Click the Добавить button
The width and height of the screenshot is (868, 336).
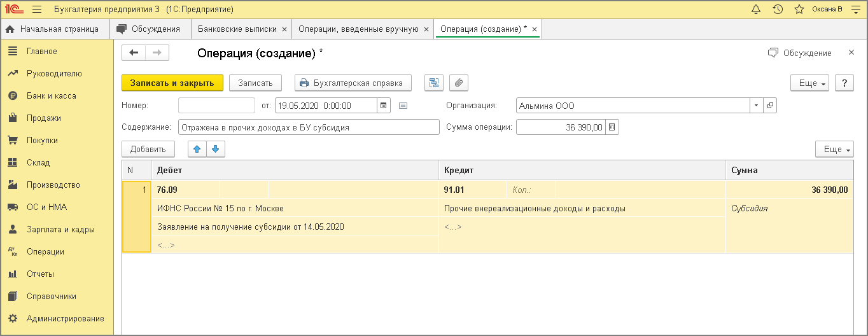[x=148, y=149]
